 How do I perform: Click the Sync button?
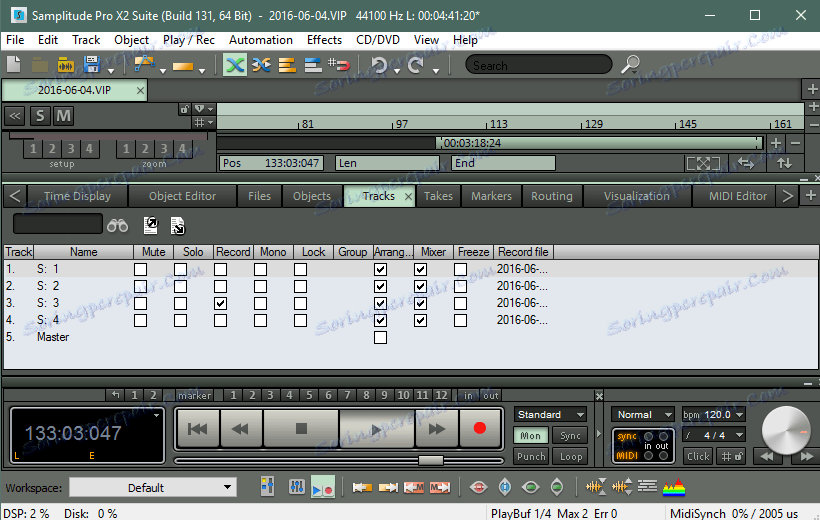[571, 435]
